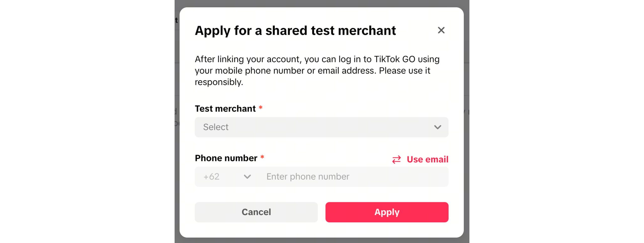Close the shared test merchant dialog
644x243 pixels.
coord(441,30)
